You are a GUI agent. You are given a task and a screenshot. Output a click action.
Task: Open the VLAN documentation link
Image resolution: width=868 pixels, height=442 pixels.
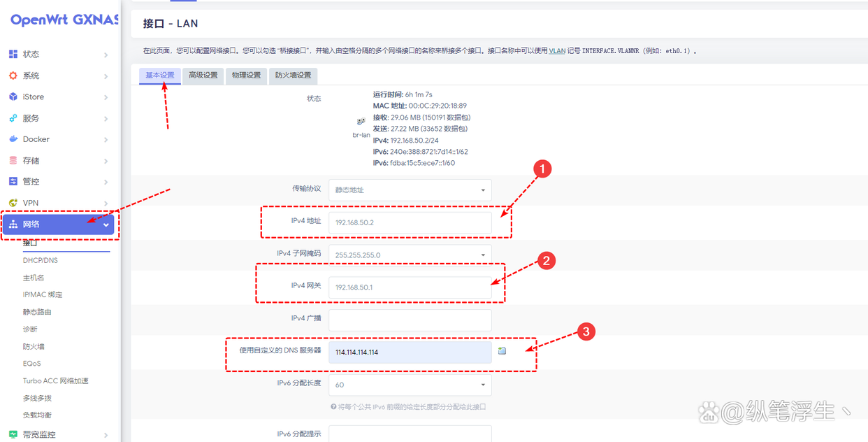(557, 50)
